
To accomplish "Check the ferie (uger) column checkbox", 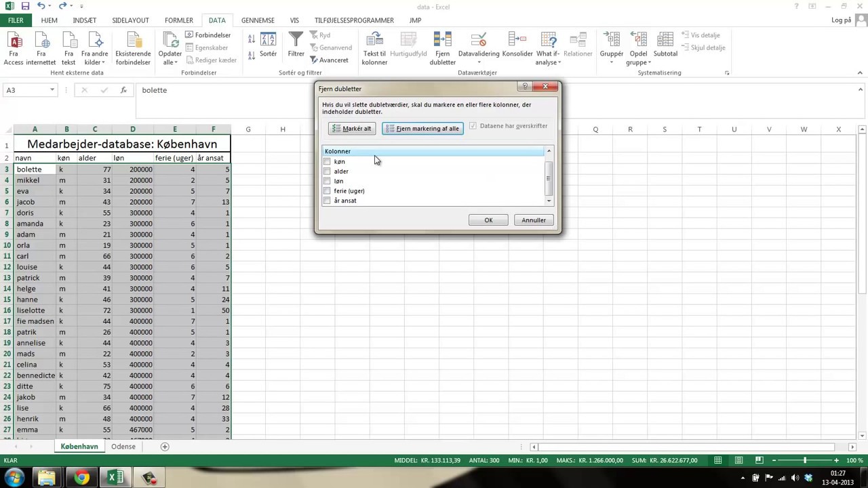I will (328, 191).
